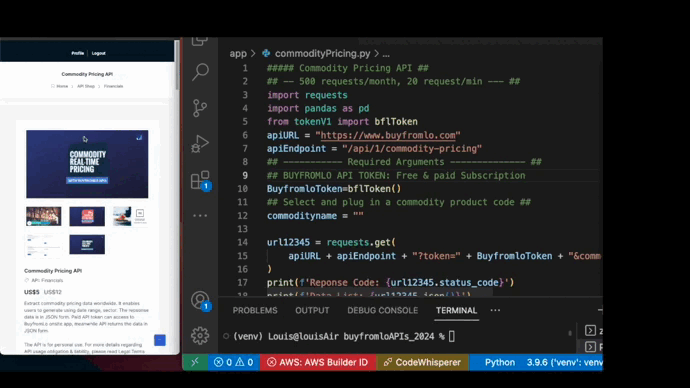Click the API Shop breadcrumb link
Screen dimensions: 690x388
(x=86, y=86)
